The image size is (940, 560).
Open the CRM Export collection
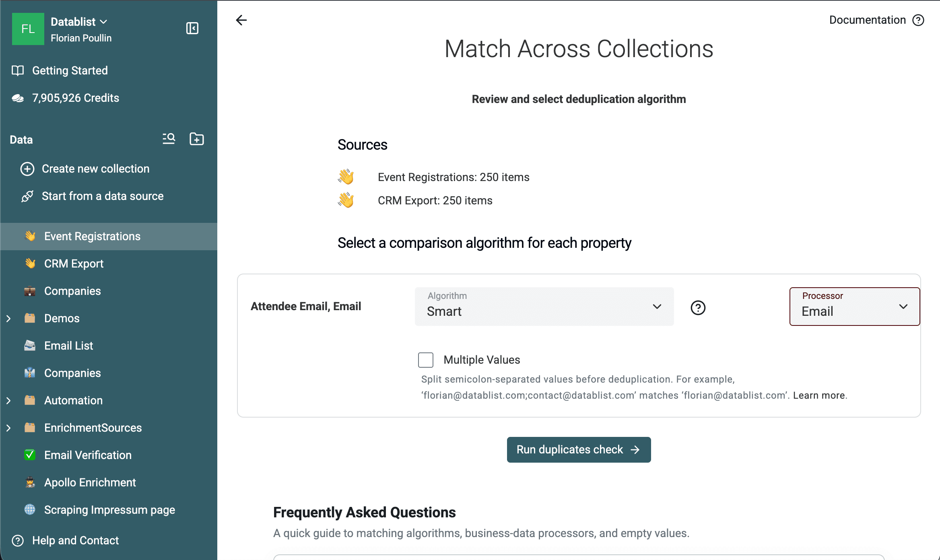(109, 264)
